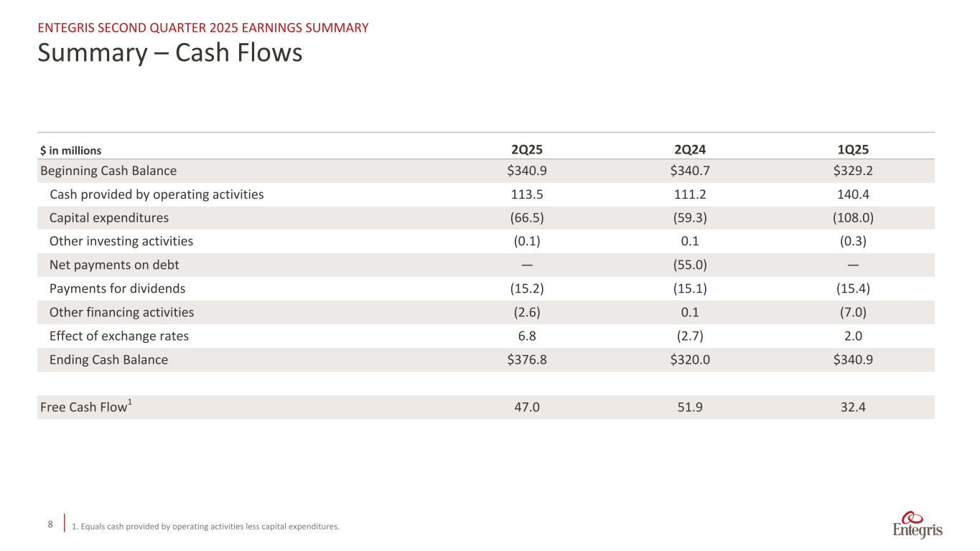
Task: Click the Other investing activities label
Action: click(121, 242)
